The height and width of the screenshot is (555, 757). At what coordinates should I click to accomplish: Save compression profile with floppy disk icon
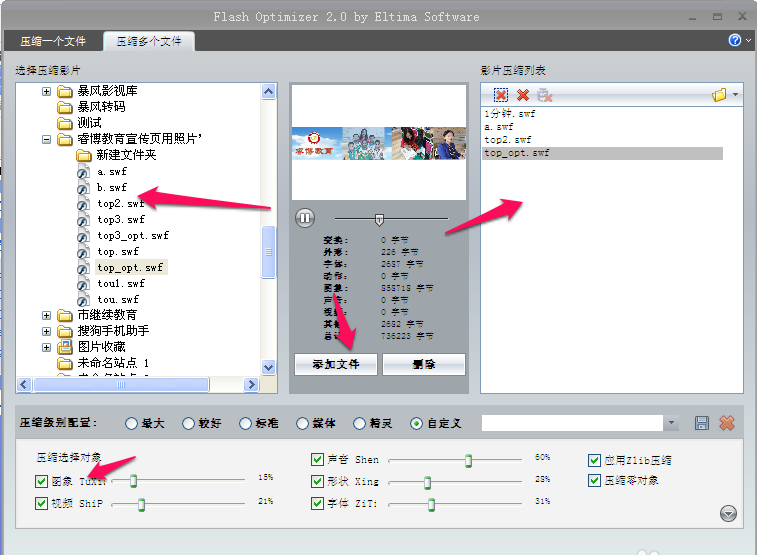tap(701, 423)
